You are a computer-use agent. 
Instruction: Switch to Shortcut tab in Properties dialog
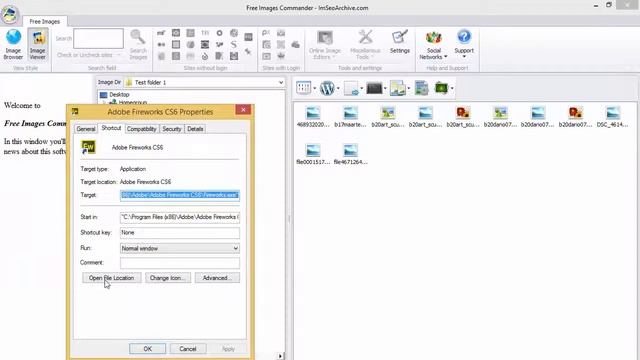pos(111,128)
